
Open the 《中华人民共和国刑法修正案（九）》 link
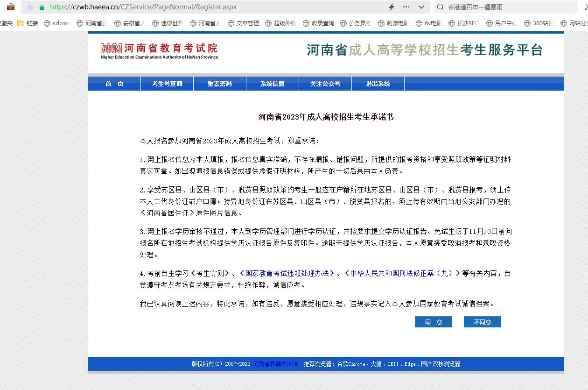(x=402, y=273)
